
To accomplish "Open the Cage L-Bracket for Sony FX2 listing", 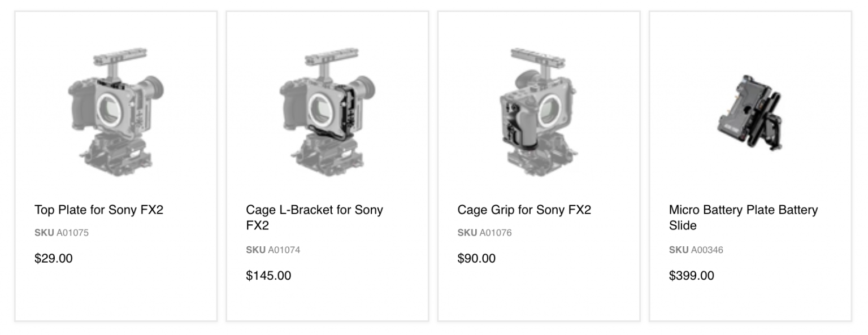I will pos(314,217).
